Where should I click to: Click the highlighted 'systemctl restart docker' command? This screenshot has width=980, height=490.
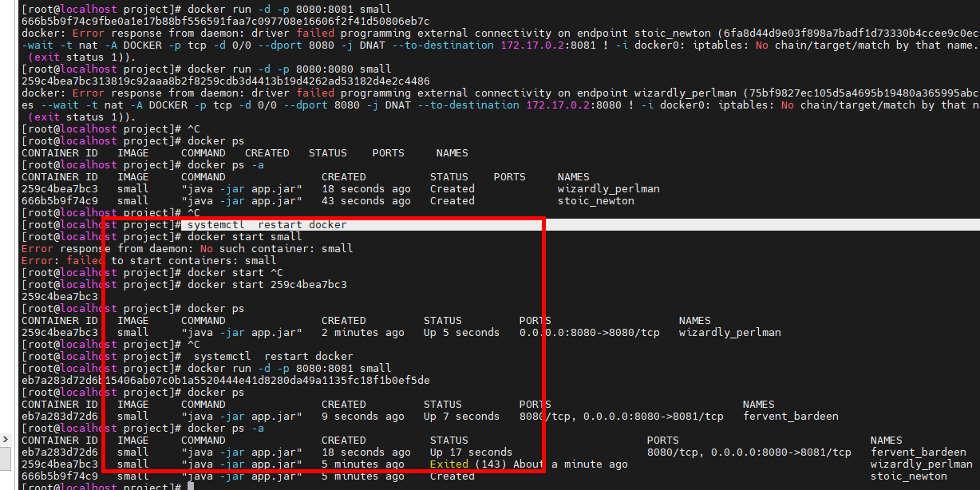coord(267,224)
